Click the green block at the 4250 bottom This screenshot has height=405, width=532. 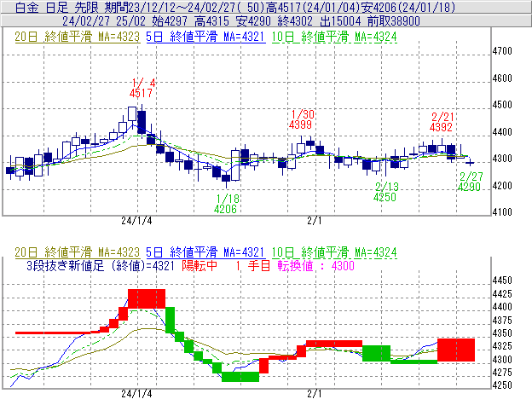240,377
